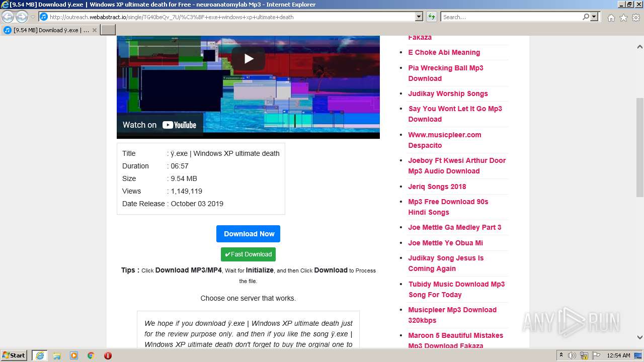Expand the address bar dropdown
Viewport: 644px width, 362px height.
pyautogui.click(x=419, y=17)
